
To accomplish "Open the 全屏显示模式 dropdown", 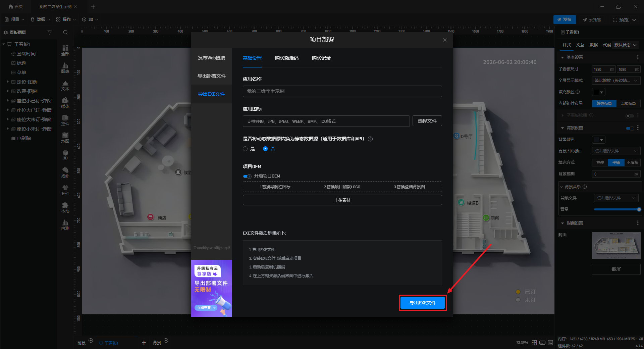I will click(616, 81).
